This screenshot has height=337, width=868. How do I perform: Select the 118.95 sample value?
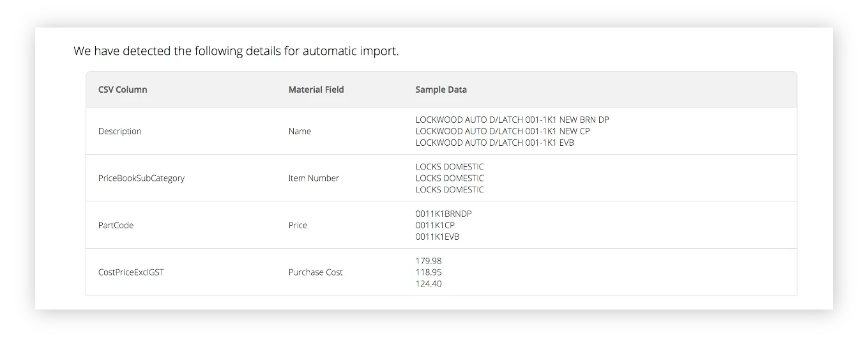[x=429, y=272]
